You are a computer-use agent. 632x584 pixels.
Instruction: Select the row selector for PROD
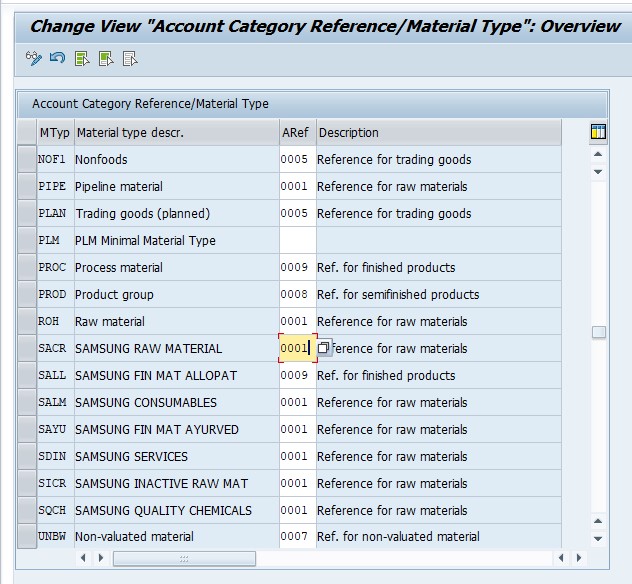pyautogui.click(x=27, y=294)
